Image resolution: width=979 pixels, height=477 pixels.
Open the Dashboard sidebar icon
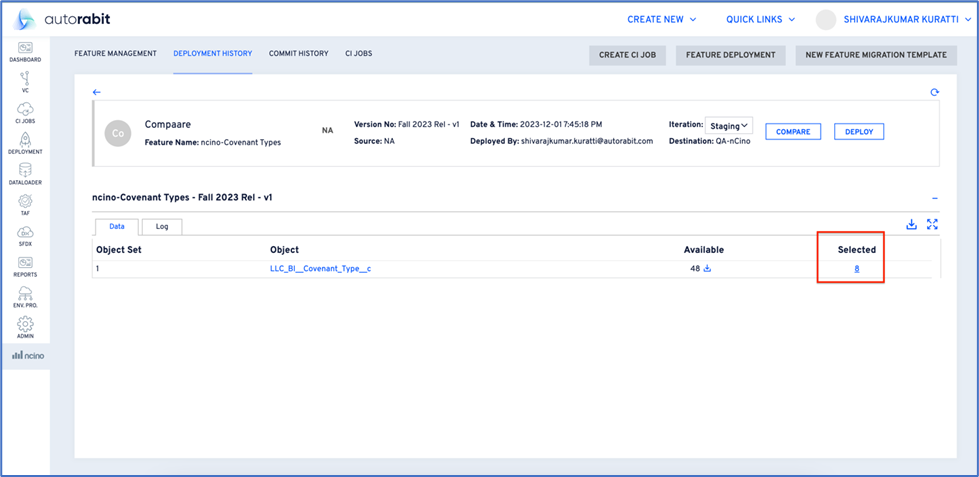click(25, 52)
